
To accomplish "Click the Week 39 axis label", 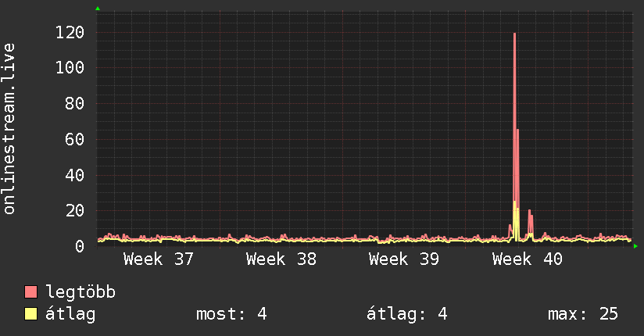I will tap(404, 259).
